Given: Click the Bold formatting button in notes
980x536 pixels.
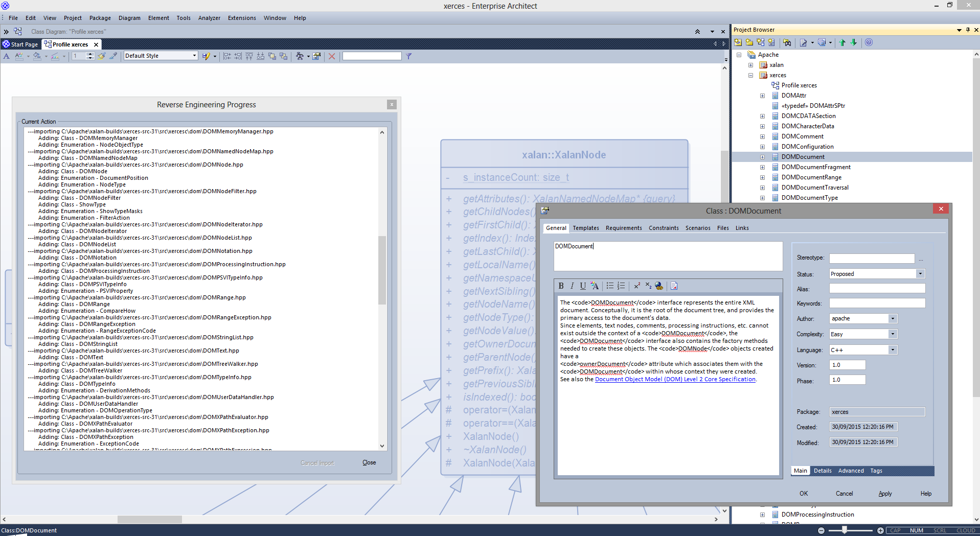Looking at the screenshot, I should [x=561, y=286].
